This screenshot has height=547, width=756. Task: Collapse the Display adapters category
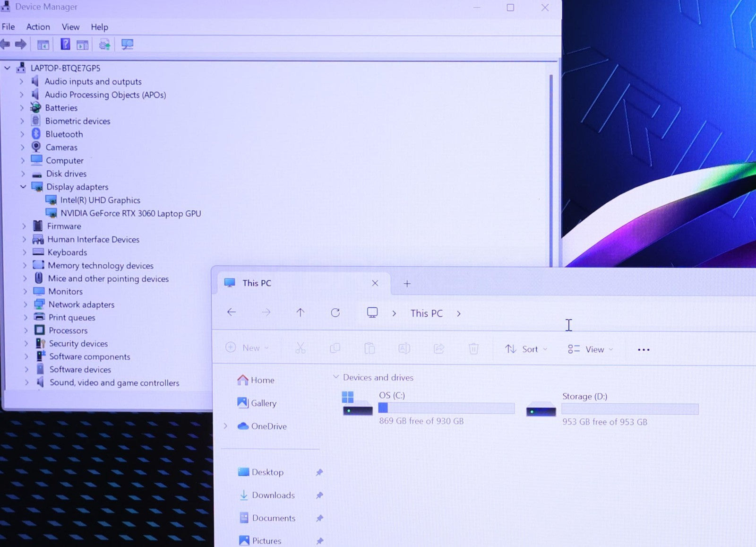[x=23, y=187]
